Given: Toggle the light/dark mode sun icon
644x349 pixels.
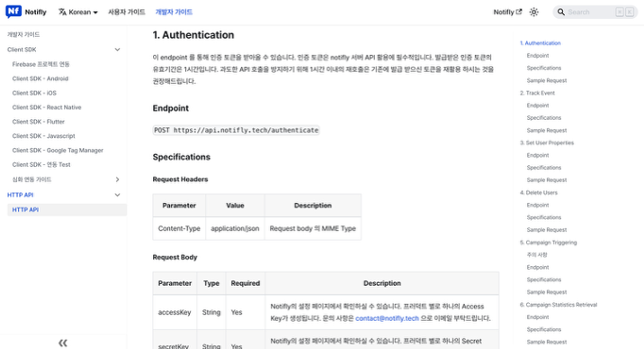Looking at the screenshot, I should click(x=534, y=12).
